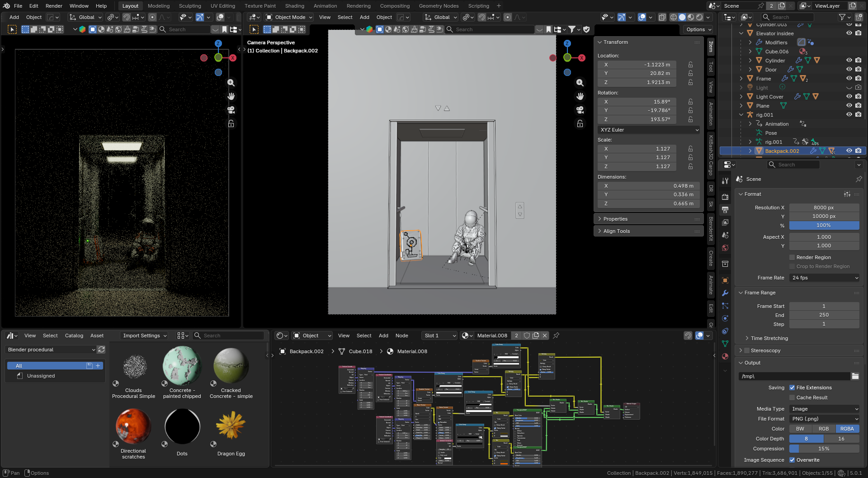Open the Frame Rate dropdown
868x478 pixels.
pos(824,278)
